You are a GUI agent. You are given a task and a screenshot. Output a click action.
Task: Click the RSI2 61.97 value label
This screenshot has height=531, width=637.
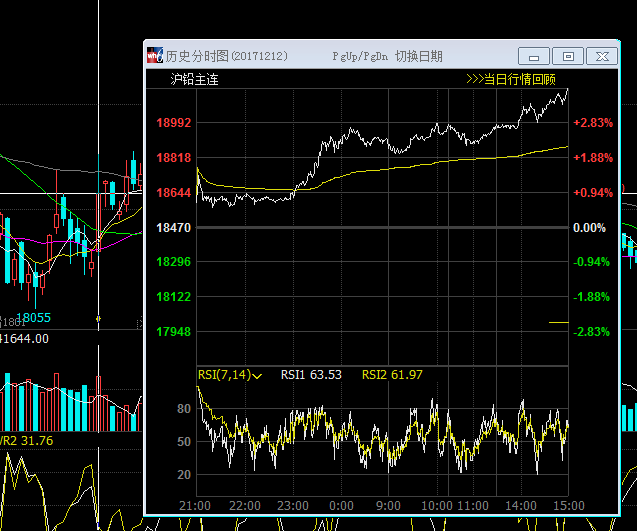click(392, 375)
